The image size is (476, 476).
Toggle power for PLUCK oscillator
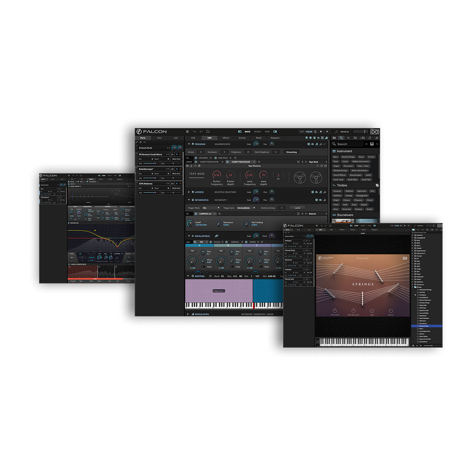(211, 242)
